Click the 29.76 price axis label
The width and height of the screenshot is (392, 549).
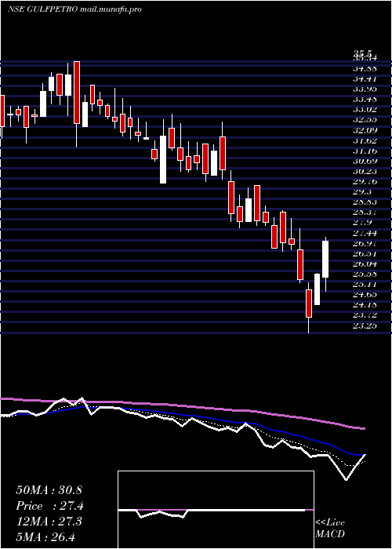[x=366, y=181]
